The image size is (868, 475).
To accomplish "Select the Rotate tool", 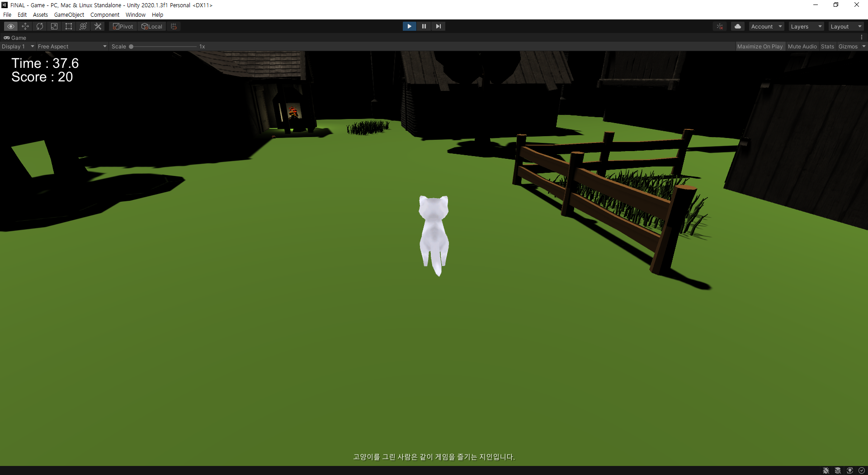I will point(39,26).
